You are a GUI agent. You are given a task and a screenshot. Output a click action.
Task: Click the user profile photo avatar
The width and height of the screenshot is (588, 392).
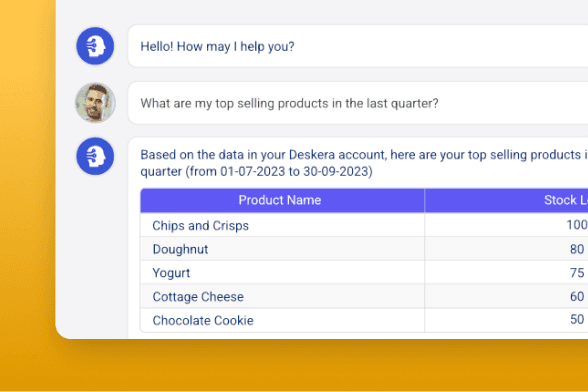coord(95,102)
